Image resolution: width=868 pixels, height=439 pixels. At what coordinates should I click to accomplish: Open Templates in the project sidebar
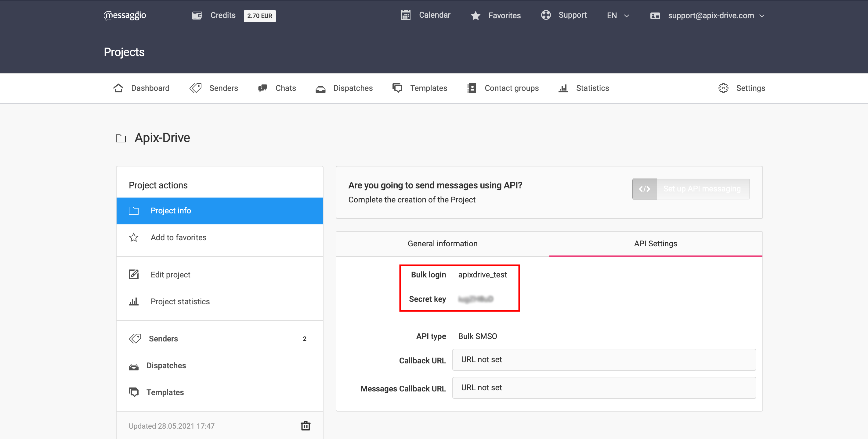click(x=165, y=393)
